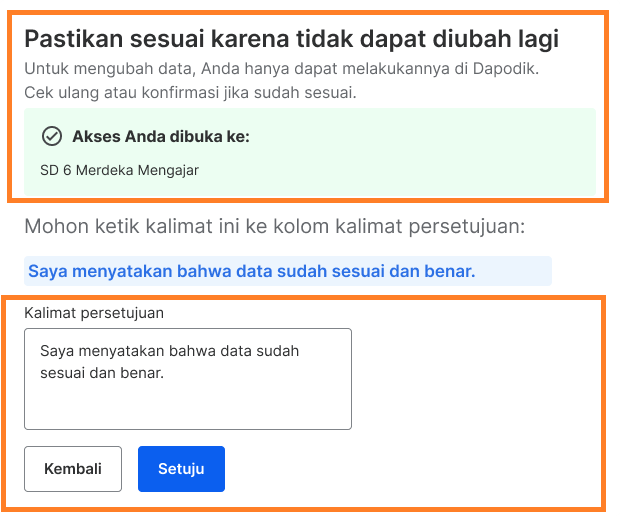Confirm by clicking the blue Setuju button

pyautogui.click(x=181, y=469)
